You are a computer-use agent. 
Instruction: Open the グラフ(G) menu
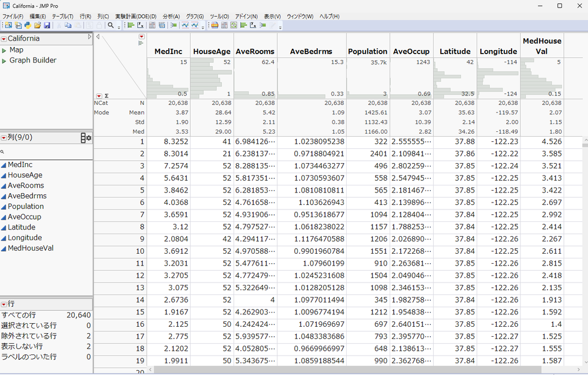tap(195, 16)
